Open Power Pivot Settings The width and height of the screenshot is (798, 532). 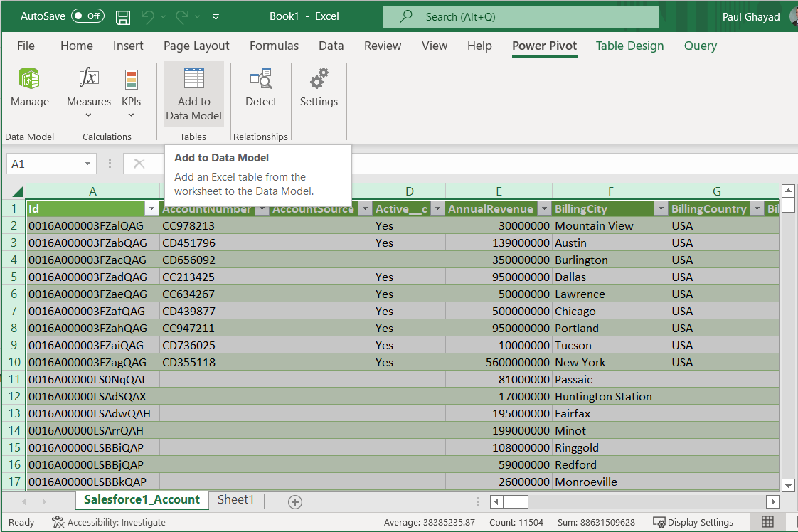pos(319,87)
